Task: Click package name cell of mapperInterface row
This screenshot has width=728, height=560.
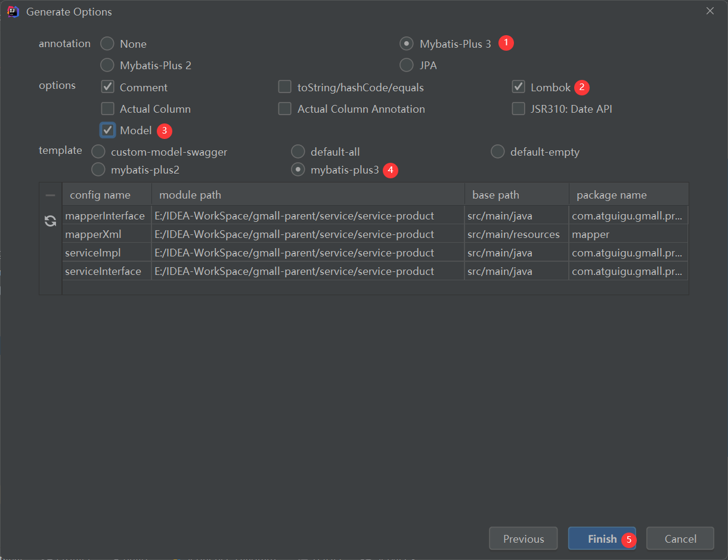Action: (x=629, y=215)
